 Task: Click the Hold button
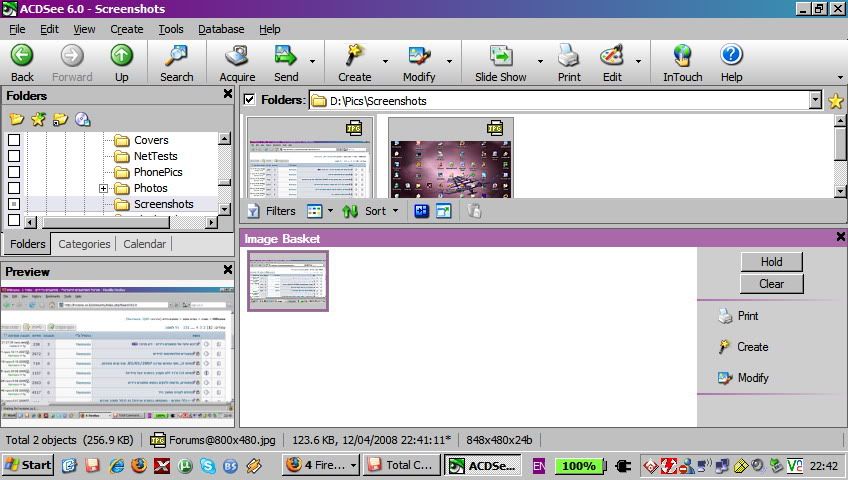[771, 262]
